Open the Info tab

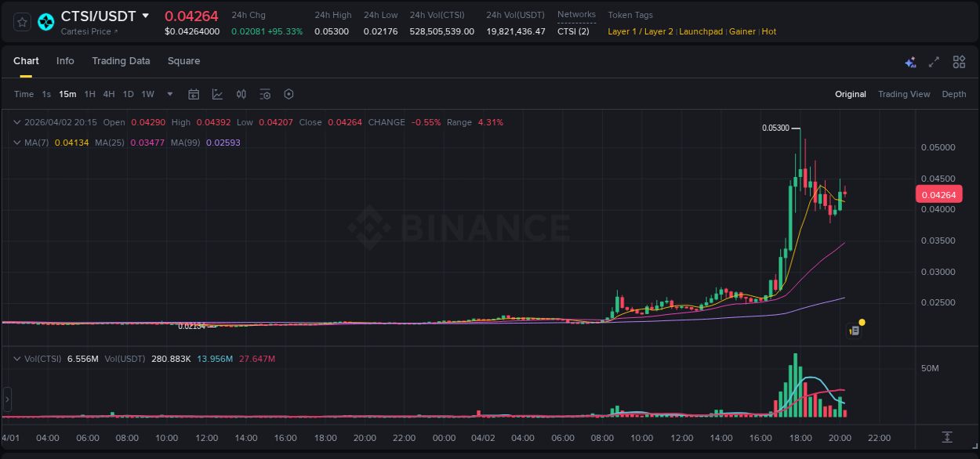pyautogui.click(x=65, y=61)
